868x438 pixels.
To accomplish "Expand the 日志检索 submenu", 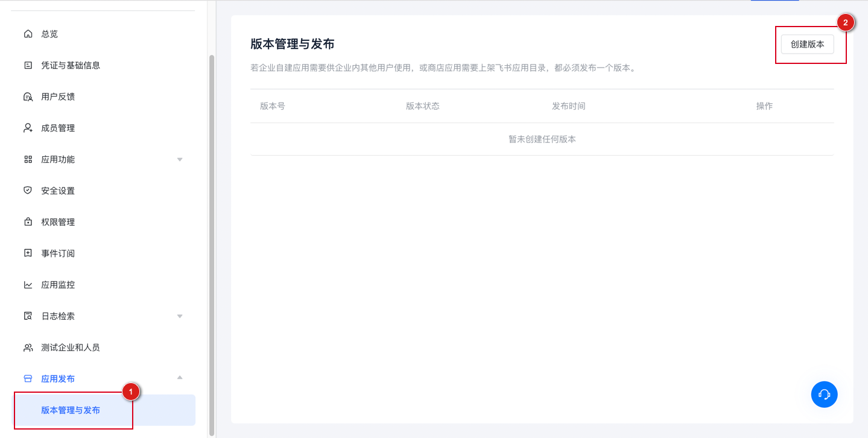I will click(x=179, y=316).
